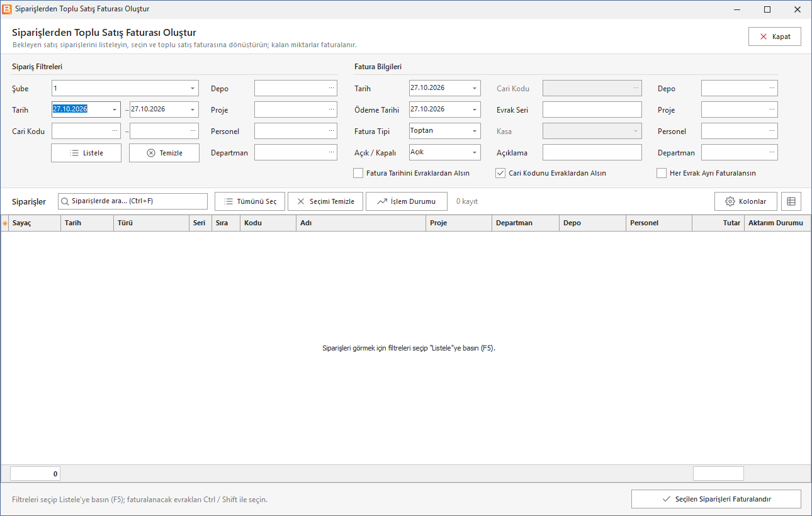Open the Depo lookup in Fatura Bilgileri
The width and height of the screenshot is (812, 516).
[x=772, y=89]
